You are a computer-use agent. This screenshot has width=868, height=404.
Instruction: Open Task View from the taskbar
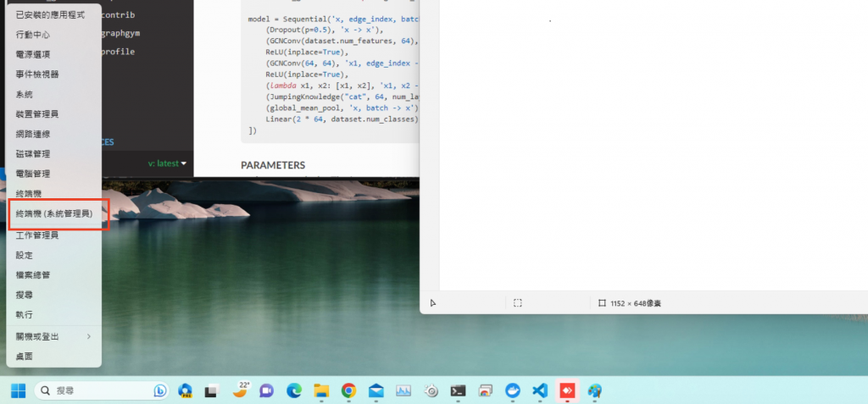click(x=211, y=391)
